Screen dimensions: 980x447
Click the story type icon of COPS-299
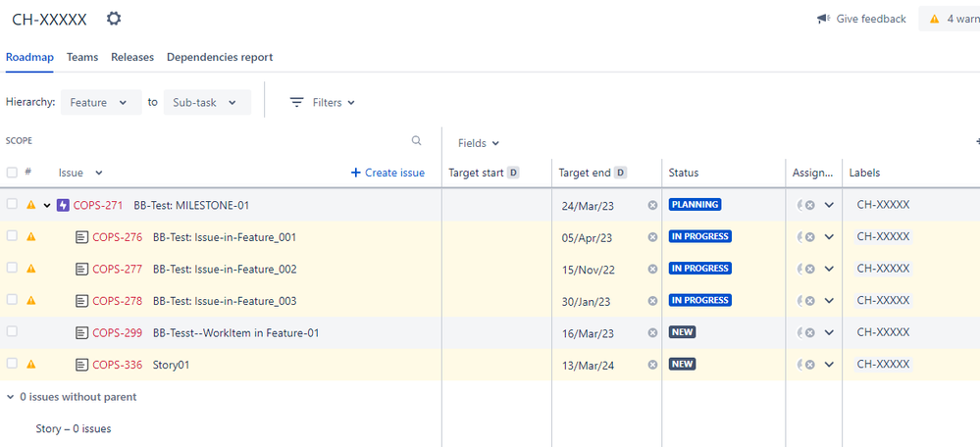click(81, 332)
